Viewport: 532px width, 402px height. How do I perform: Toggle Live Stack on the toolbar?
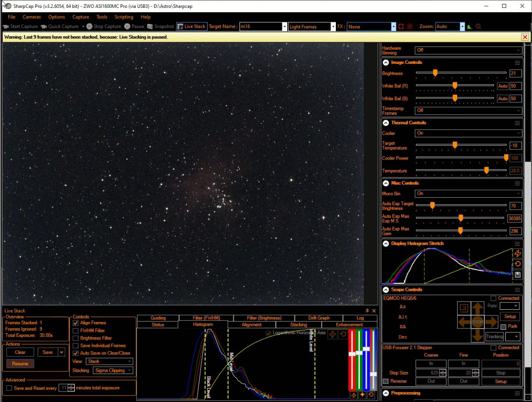click(x=191, y=26)
